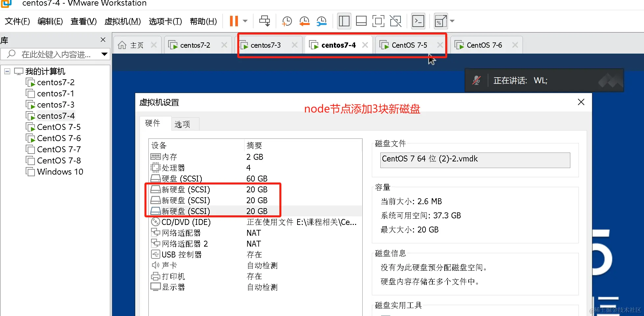Viewport: 644px width, 316px height.
Task: Open the 编辑(E) menu
Action: tap(50, 21)
